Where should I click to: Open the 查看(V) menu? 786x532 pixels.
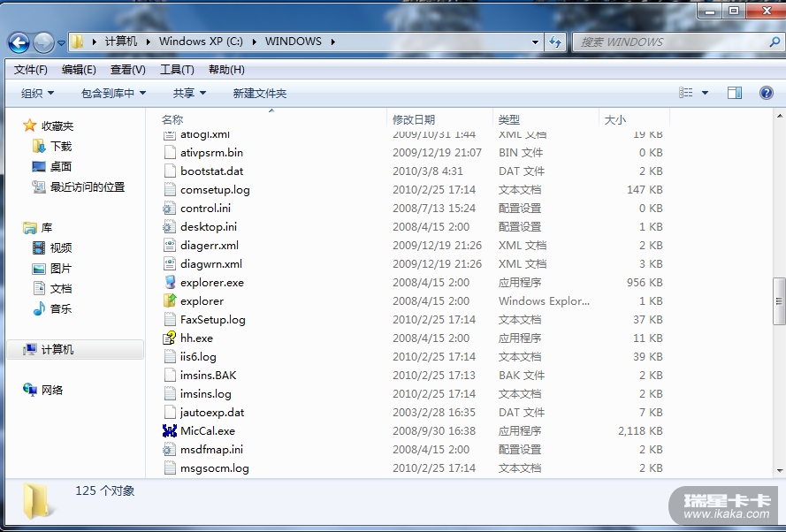128,70
